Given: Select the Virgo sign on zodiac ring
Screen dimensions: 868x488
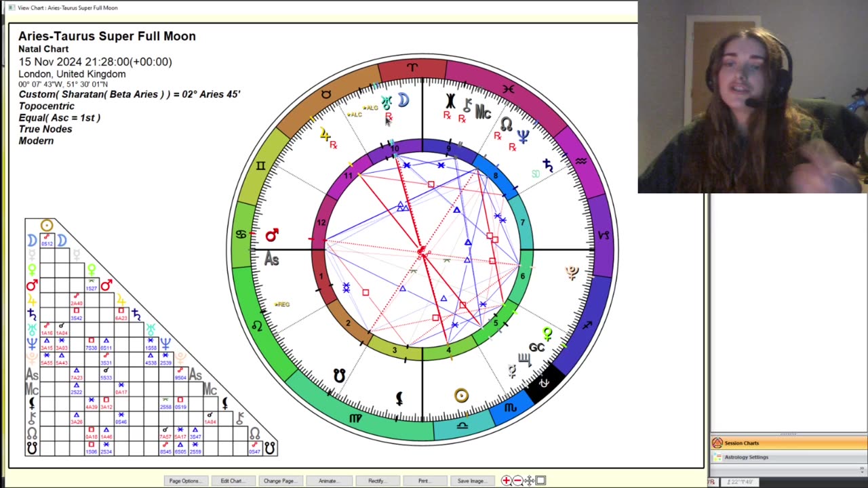Looking at the screenshot, I should click(x=355, y=418).
